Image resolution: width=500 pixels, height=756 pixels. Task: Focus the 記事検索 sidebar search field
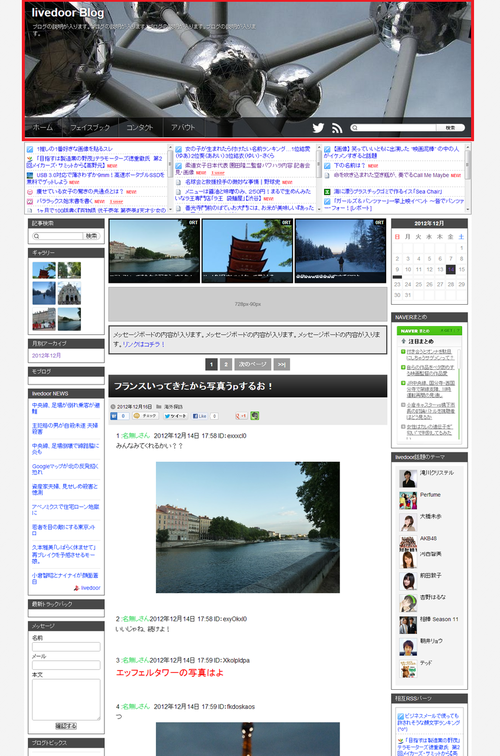click(58, 236)
